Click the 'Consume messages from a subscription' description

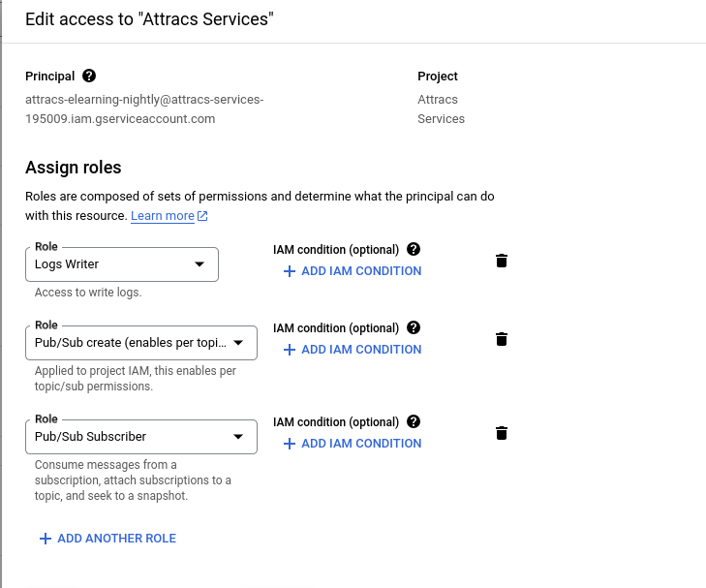pos(133,480)
